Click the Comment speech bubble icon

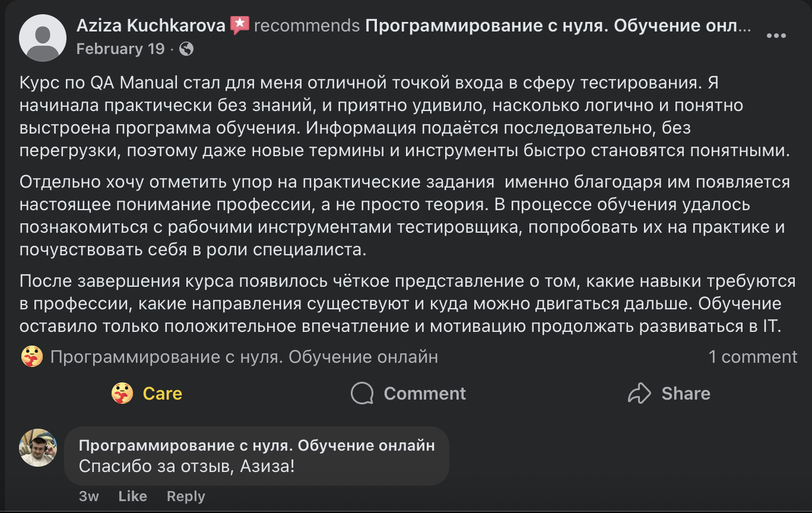(x=361, y=393)
